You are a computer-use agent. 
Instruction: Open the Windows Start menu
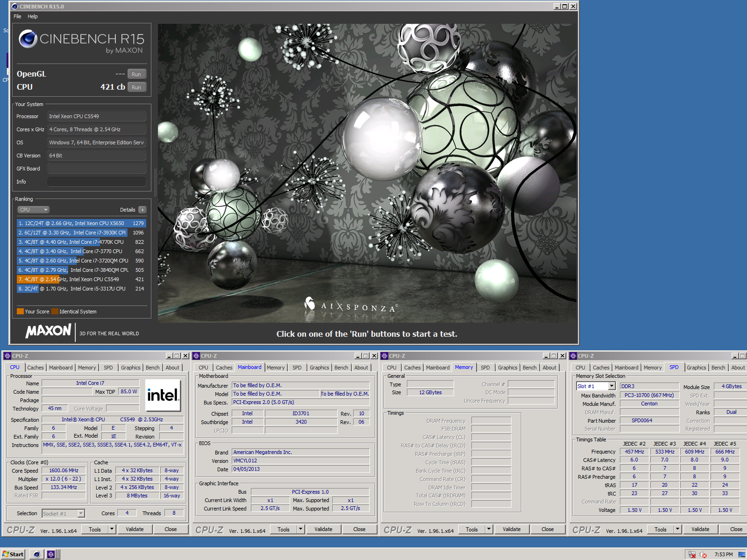pyautogui.click(x=13, y=554)
